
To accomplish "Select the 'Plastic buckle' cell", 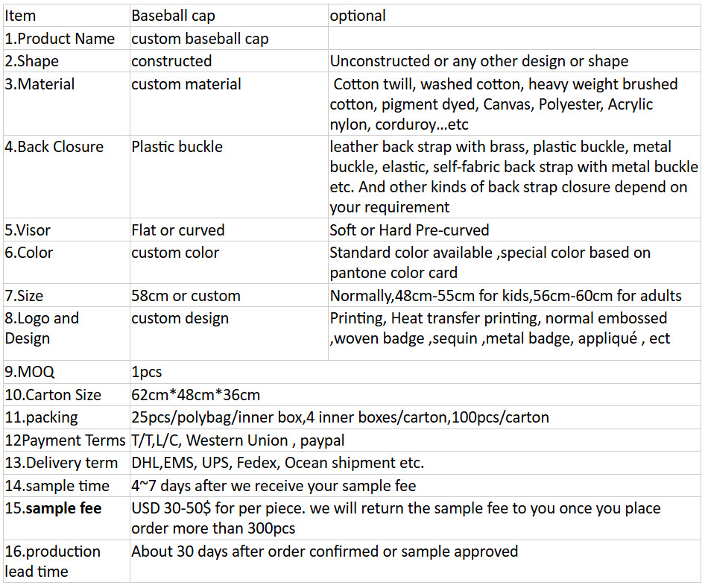I will coord(177,147).
